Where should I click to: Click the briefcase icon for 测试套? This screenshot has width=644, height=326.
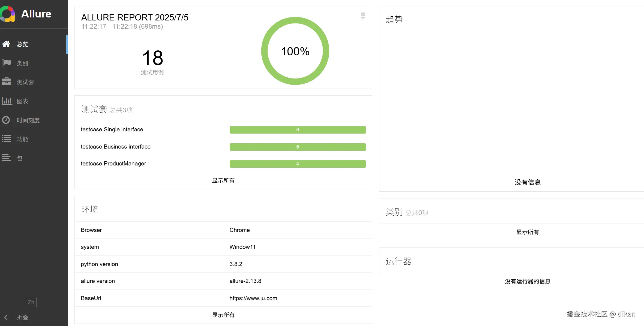point(7,82)
